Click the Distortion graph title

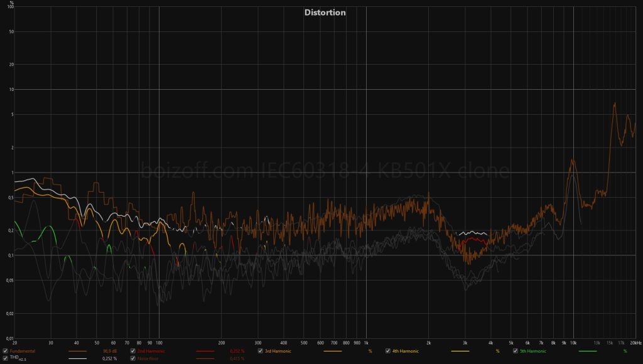pos(325,13)
